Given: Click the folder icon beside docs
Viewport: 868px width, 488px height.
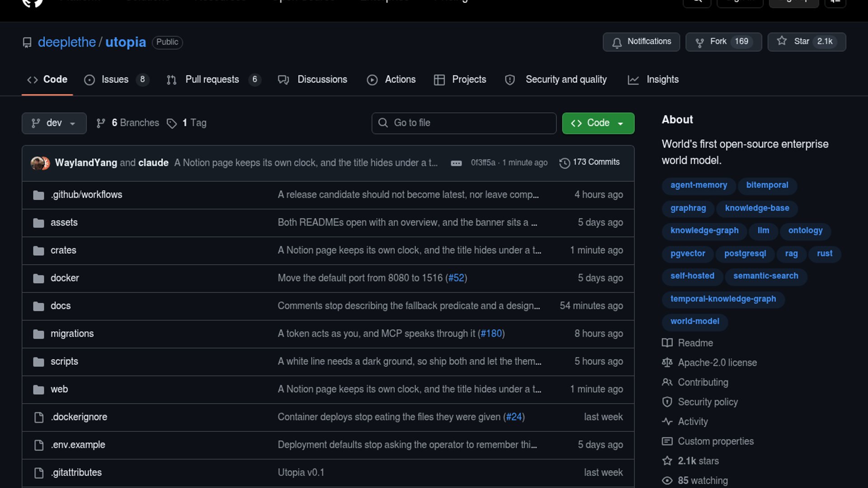Looking at the screenshot, I should (x=38, y=306).
